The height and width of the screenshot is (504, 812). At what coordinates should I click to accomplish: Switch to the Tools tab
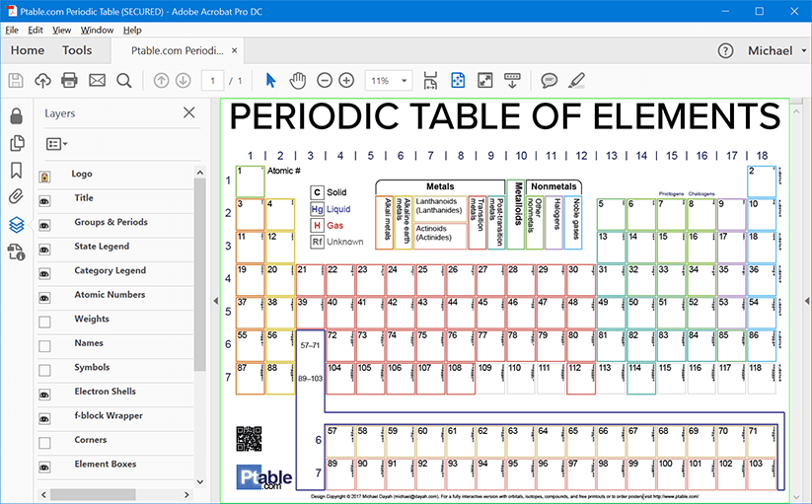click(x=77, y=50)
